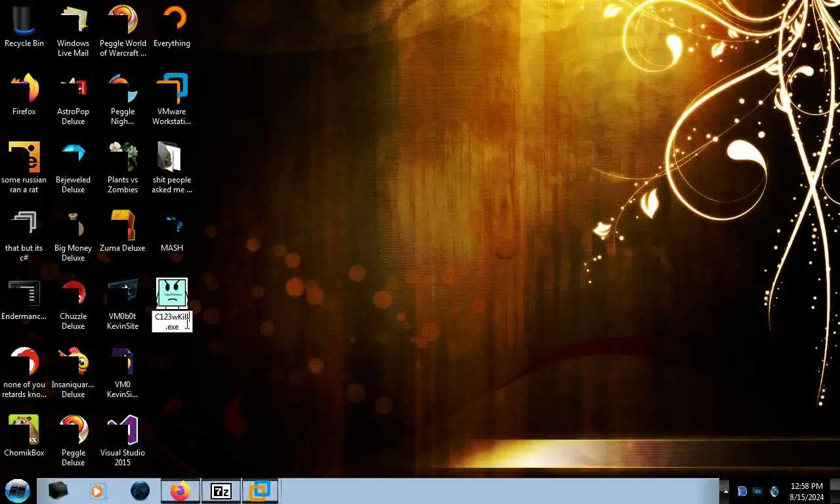Switch to VMware on the taskbar
Screen dimensions: 840x504
261,490
